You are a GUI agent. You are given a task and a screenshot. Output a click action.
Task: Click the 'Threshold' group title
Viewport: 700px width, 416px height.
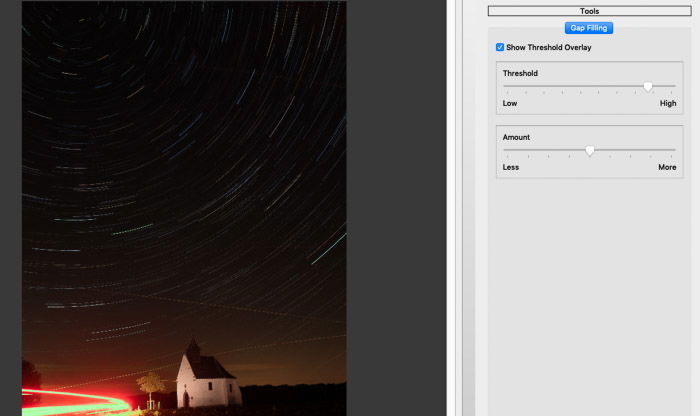point(520,73)
